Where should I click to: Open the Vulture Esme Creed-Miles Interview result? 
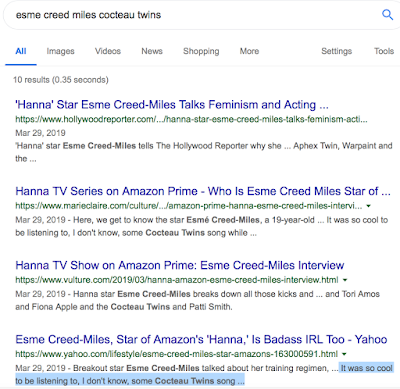(180, 265)
